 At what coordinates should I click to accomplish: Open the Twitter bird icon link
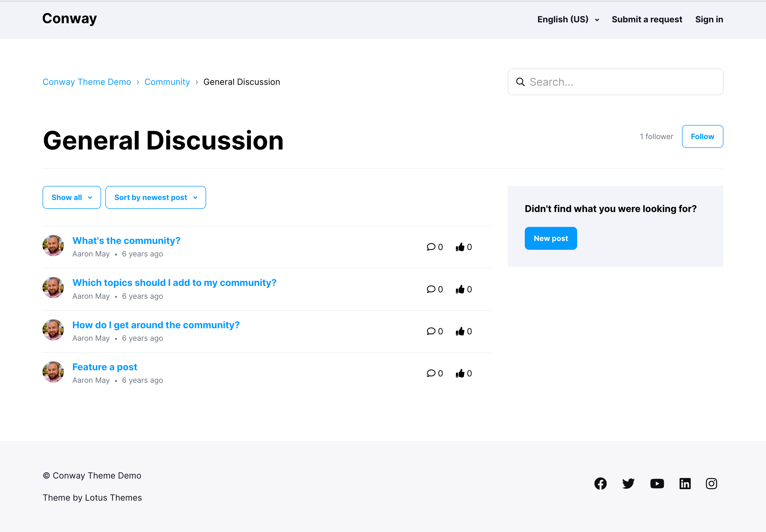(628, 483)
